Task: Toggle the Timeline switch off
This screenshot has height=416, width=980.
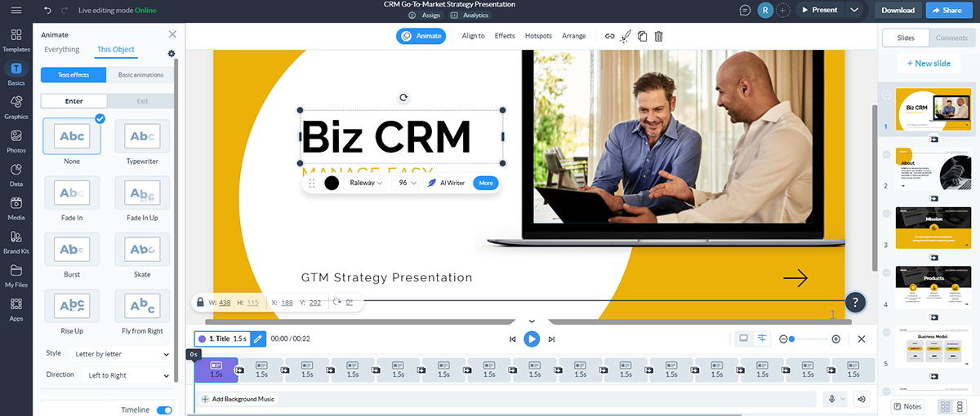Action: tap(164, 410)
